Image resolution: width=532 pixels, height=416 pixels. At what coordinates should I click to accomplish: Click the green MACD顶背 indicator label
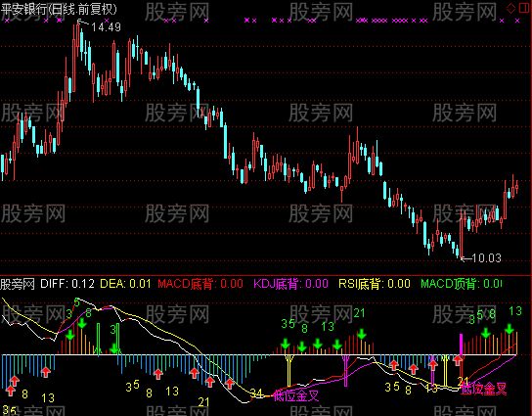point(462,284)
